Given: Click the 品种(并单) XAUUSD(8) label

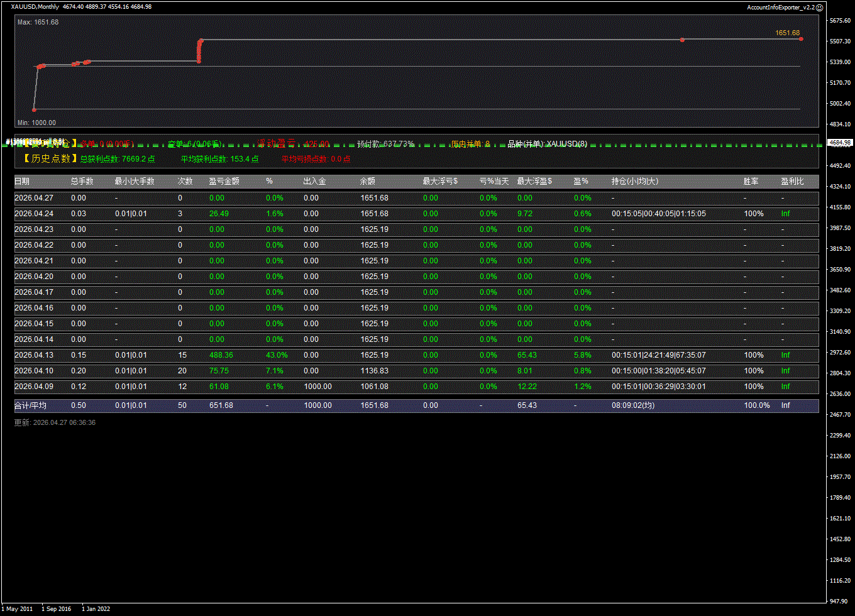Looking at the screenshot, I should [547, 144].
